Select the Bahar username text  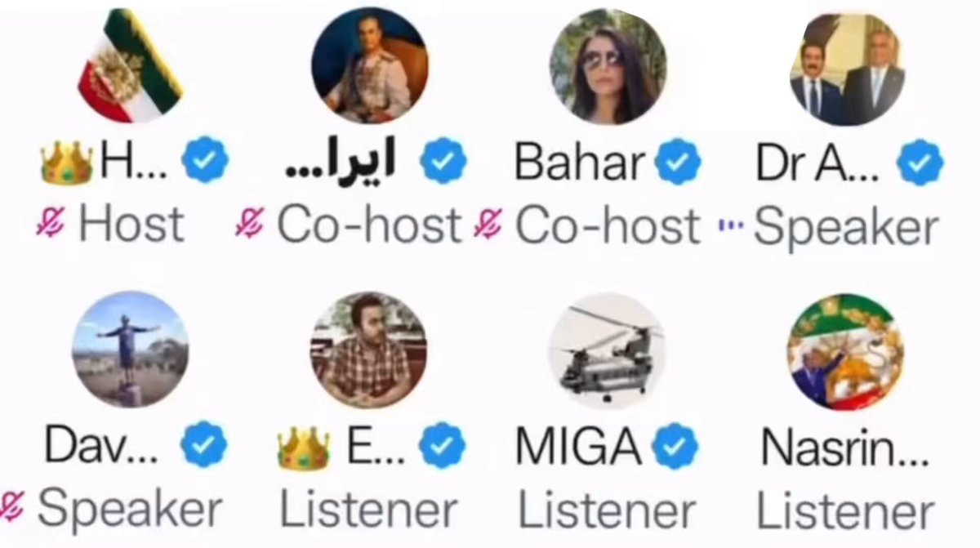[580, 162]
